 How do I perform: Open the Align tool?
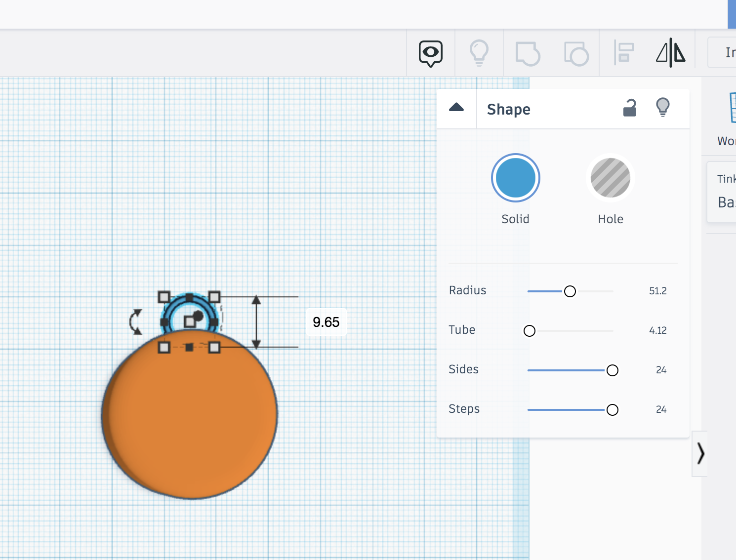[x=624, y=53]
